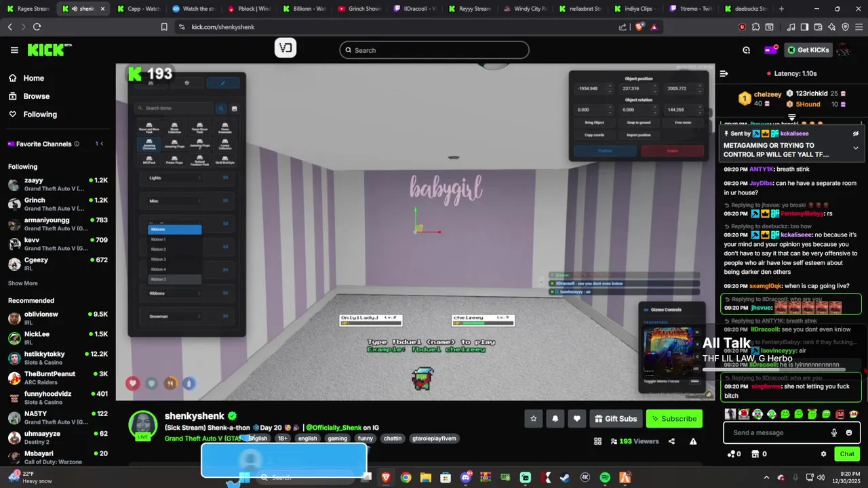This screenshot has width=868, height=488.
Task: Open File Explorer from the taskbar
Action: pyautogui.click(x=426, y=477)
